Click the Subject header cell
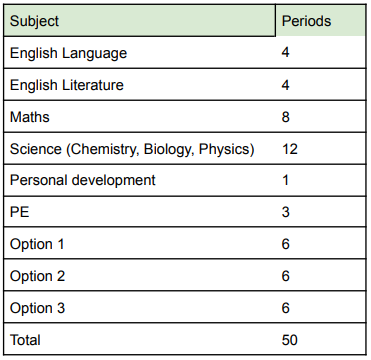This screenshot has width=371, height=360. [140, 21]
